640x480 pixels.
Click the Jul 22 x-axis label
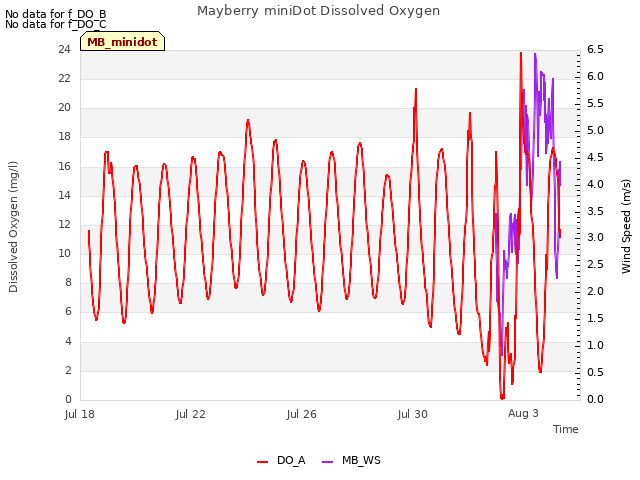(191, 414)
